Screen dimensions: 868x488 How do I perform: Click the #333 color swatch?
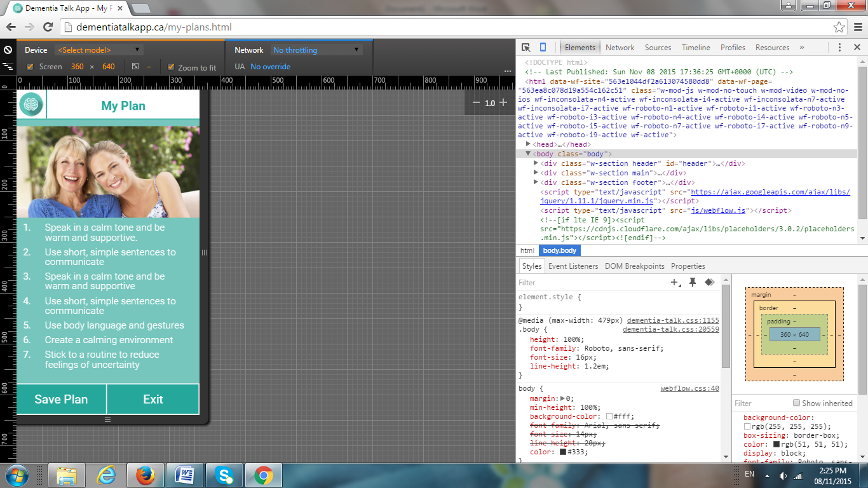pos(563,452)
